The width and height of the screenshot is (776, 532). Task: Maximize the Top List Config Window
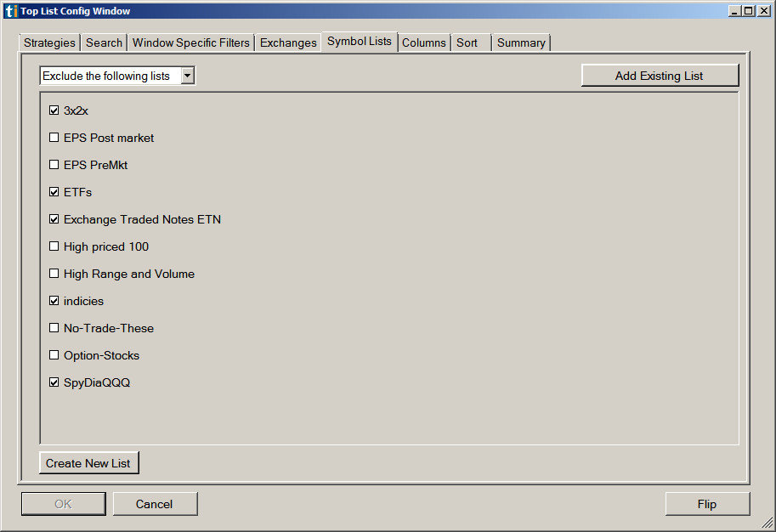click(x=749, y=11)
